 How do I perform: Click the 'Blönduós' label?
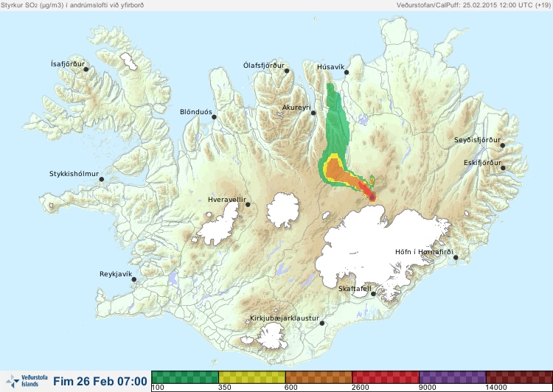pyautogui.click(x=195, y=112)
